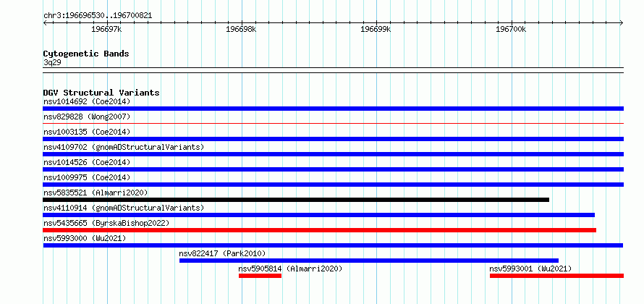Click the 196699k ruler tick label
This screenshot has height=304, width=644.
point(376,30)
